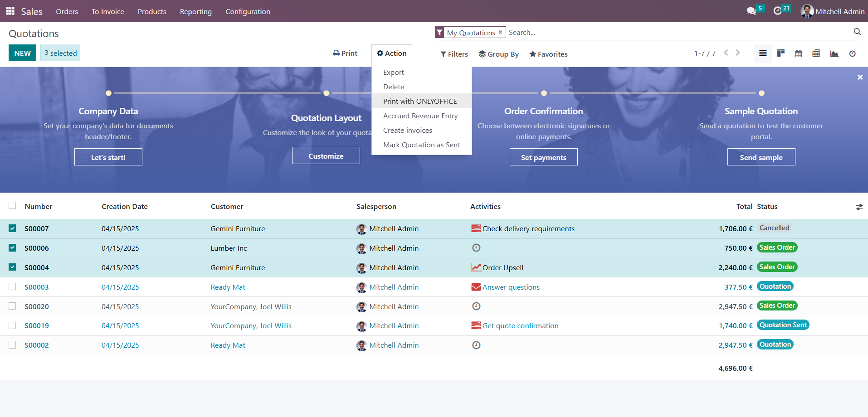Viewport: 868px width, 417px height.
Task: Open the To Invoice menu
Action: [108, 11]
